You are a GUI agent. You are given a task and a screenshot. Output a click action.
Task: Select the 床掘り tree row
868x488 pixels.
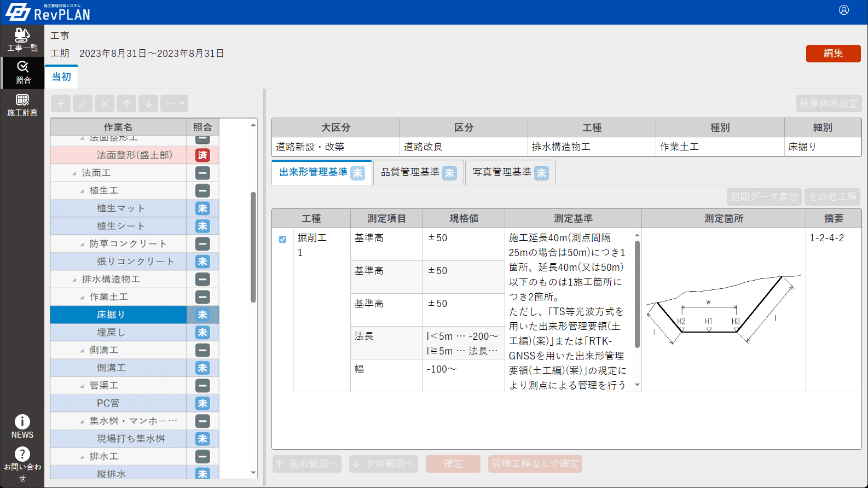135,315
